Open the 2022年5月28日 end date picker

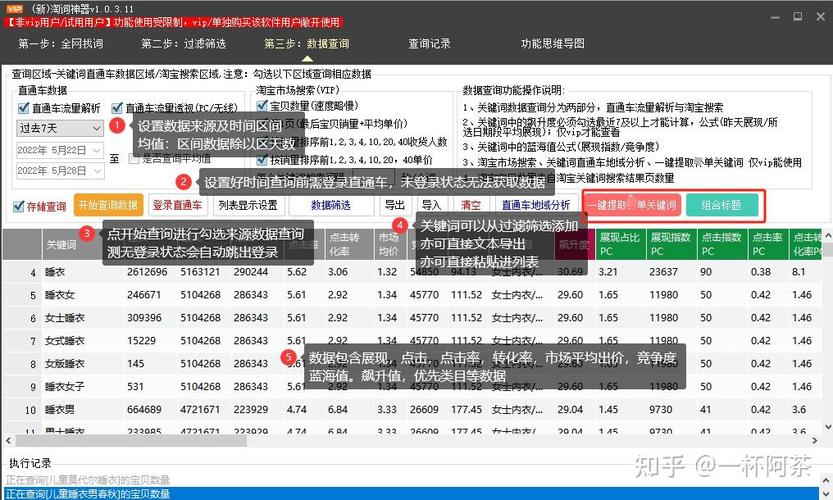60,171
